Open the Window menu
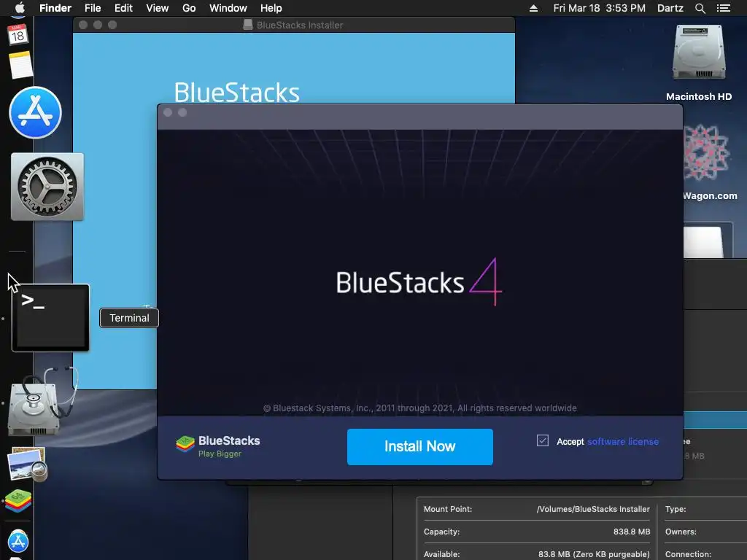747x560 pixels. [228, 8]
